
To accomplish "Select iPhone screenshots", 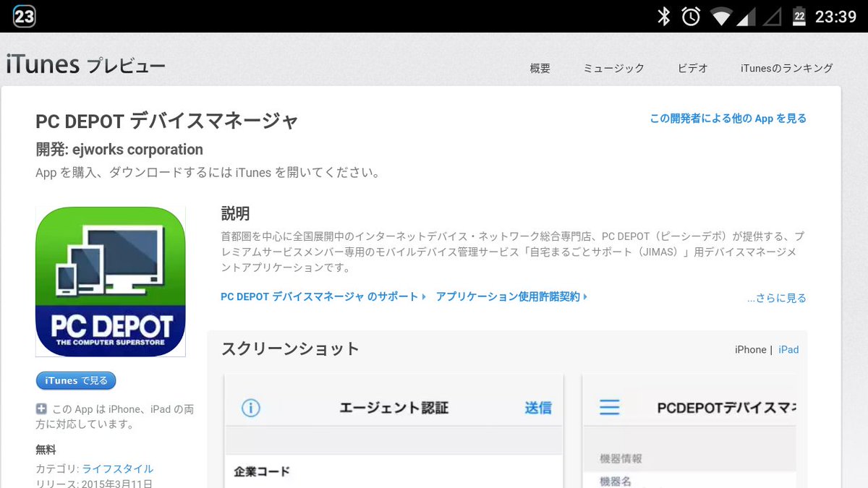I will [x=750, y=349].
